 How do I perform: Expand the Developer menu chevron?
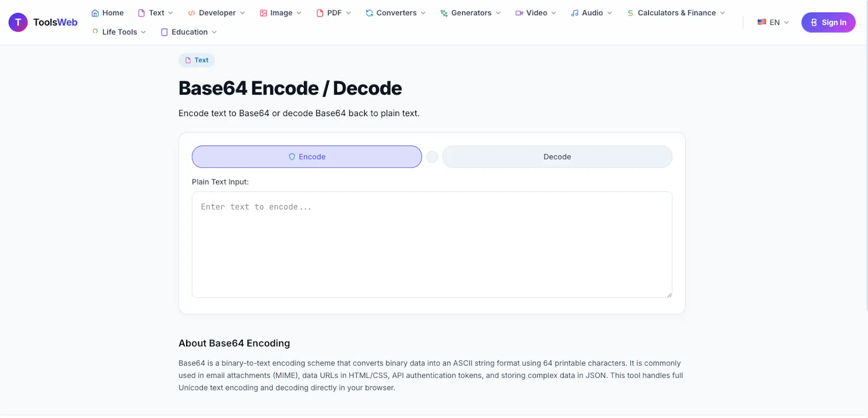point(242,13)
